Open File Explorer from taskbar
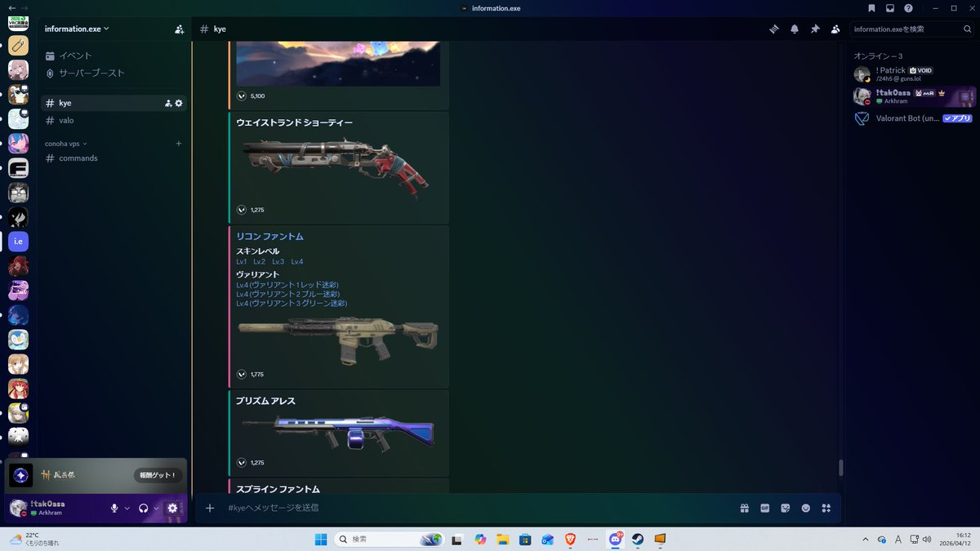Image resolution: width=980 pixels, height=551 pixels. pos(503,540)
